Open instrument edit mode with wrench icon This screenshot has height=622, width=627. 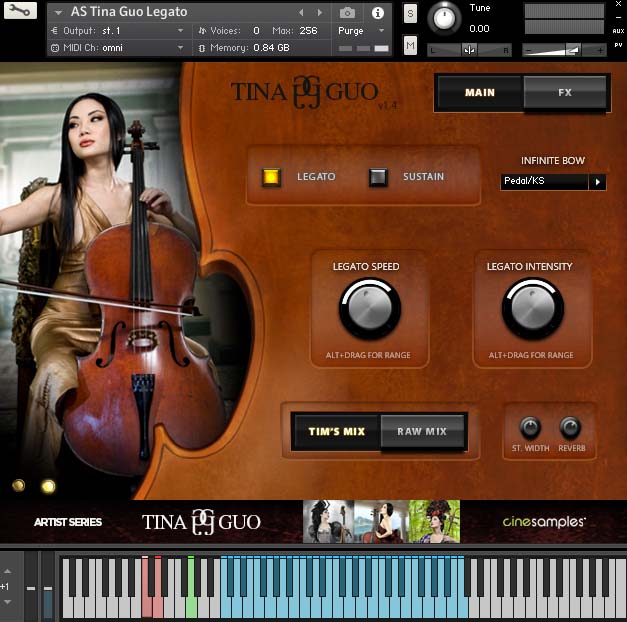[20, 12]
